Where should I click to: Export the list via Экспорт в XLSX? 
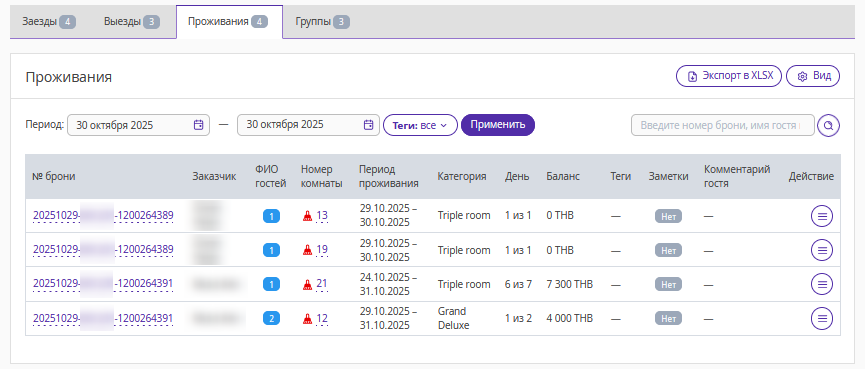(x=729, y=76)
